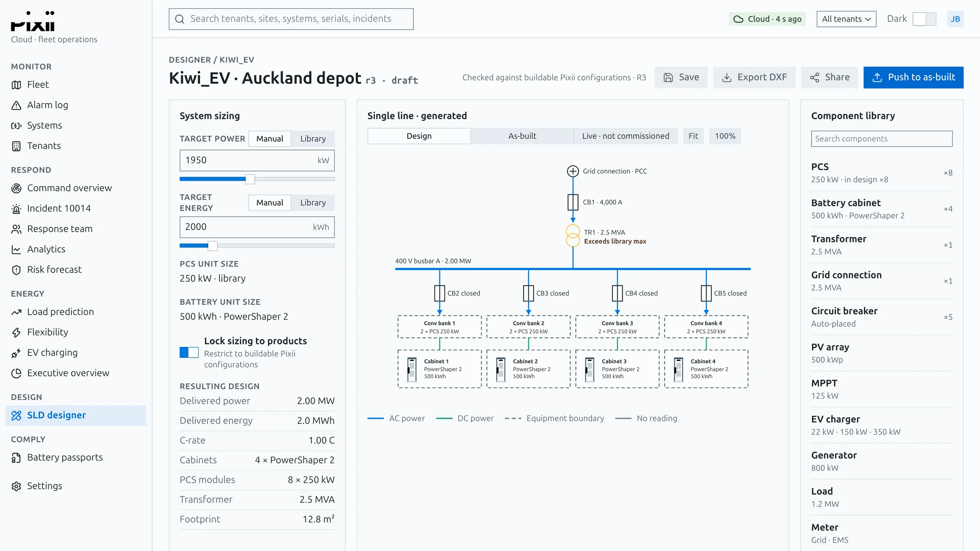Click the Incident 10014 siren icon
Screen dimensions: 980x551
pyautogui.click(x=16, y=209)
